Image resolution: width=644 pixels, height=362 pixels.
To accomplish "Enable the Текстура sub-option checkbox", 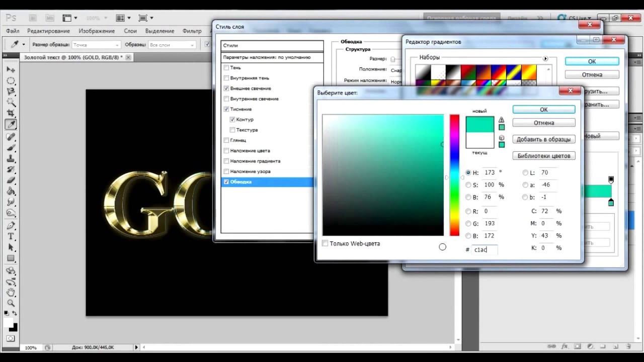I will pos(232,130).
